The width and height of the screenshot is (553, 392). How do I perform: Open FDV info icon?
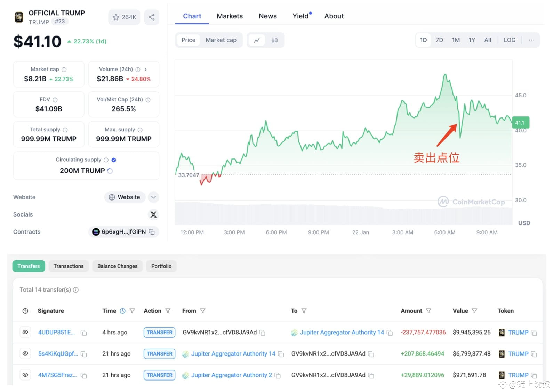[x=55, y=100]
